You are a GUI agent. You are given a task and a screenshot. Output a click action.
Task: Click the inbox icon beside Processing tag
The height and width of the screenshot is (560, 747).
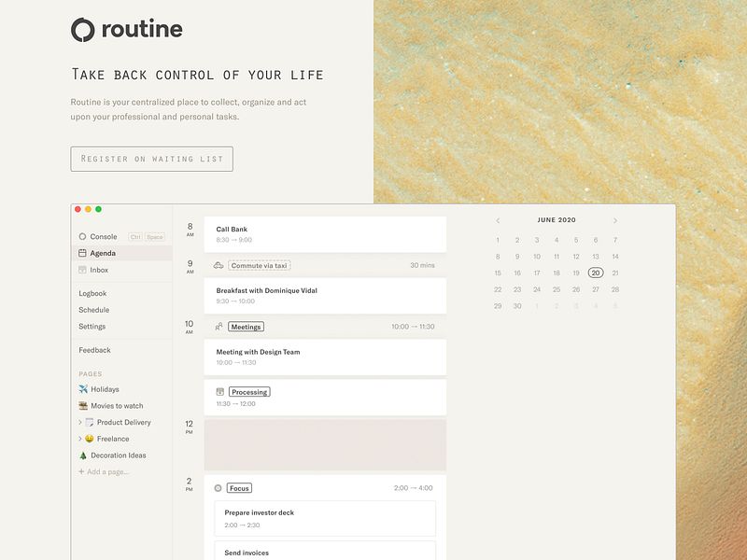[220, 392]
